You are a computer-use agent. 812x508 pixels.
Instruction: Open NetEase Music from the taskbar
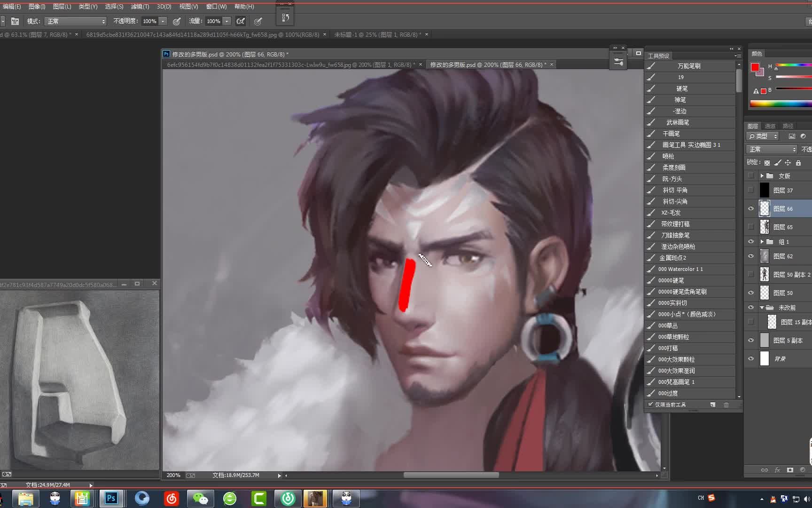(172, 498)
